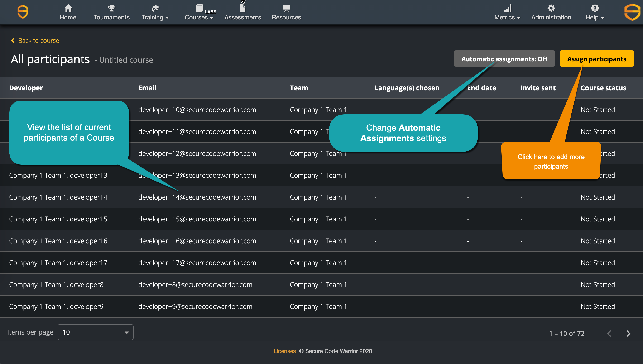This screenshot has width=643, height=364.
Task: Go to the Home house icon
Action: [68, 8]
